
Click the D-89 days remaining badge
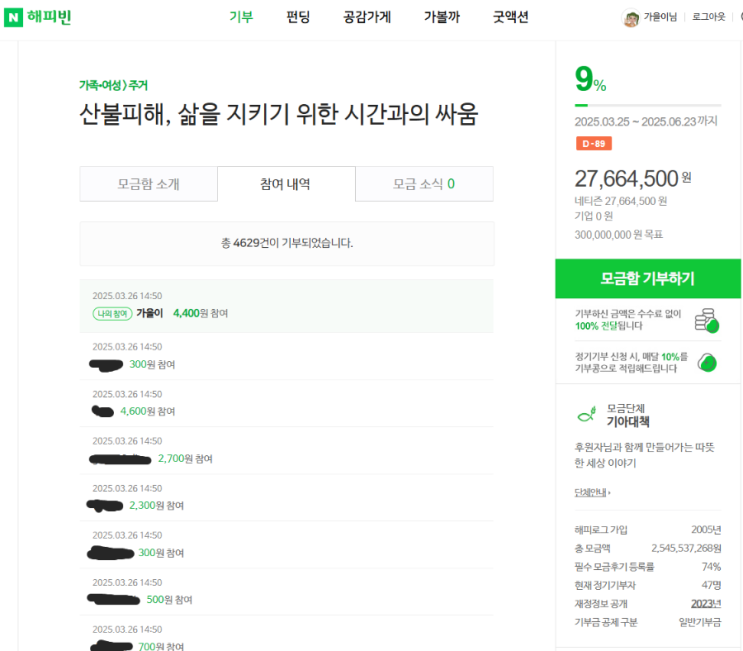593,144
